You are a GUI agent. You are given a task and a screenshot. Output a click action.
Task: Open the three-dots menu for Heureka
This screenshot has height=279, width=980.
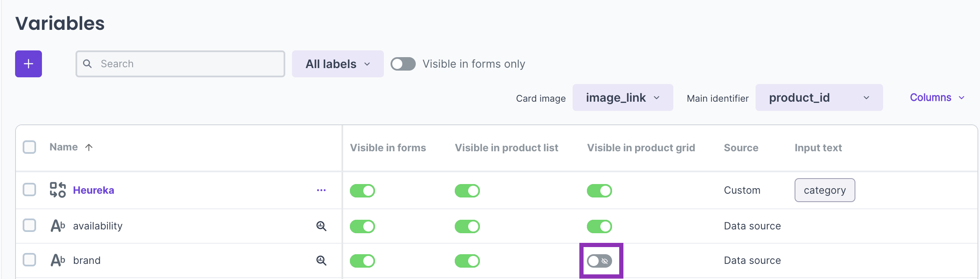point(321,190)
